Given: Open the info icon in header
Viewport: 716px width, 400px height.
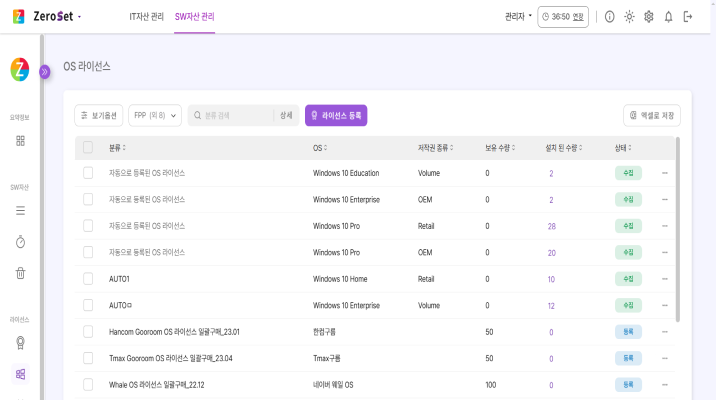Looking at the screenshot, I should pos(610,17).
